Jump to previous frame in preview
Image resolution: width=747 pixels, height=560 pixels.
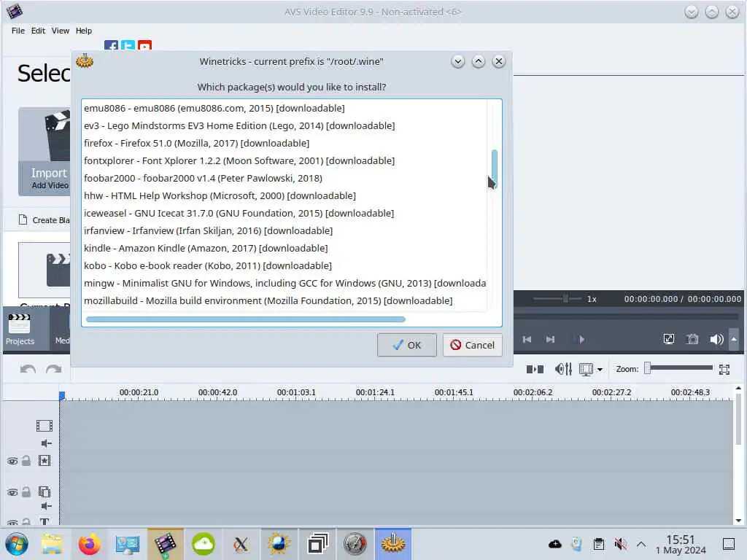coord(527,339)
